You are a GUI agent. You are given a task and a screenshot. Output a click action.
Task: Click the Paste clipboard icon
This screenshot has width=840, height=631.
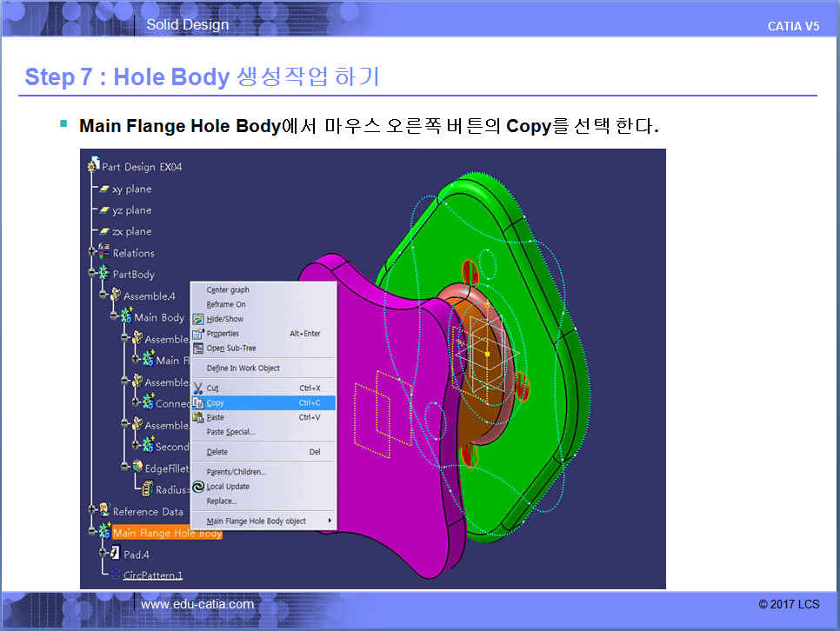pyautogui.click(x=198, y=417)
